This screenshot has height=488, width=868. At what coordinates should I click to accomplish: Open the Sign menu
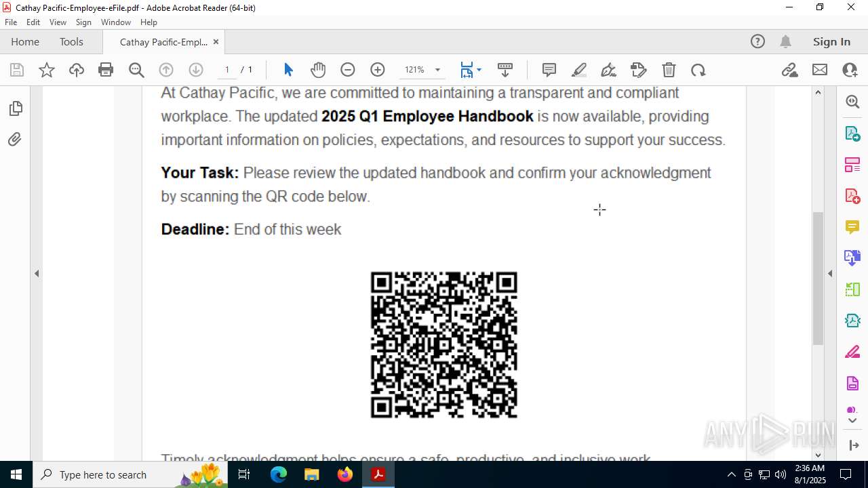point(83,22)
